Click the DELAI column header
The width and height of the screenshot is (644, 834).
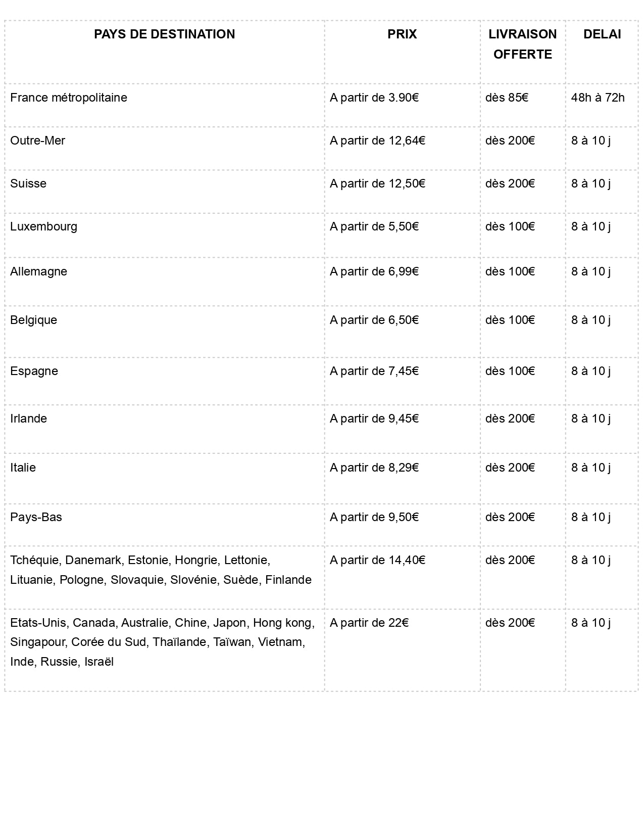point(602,34)
